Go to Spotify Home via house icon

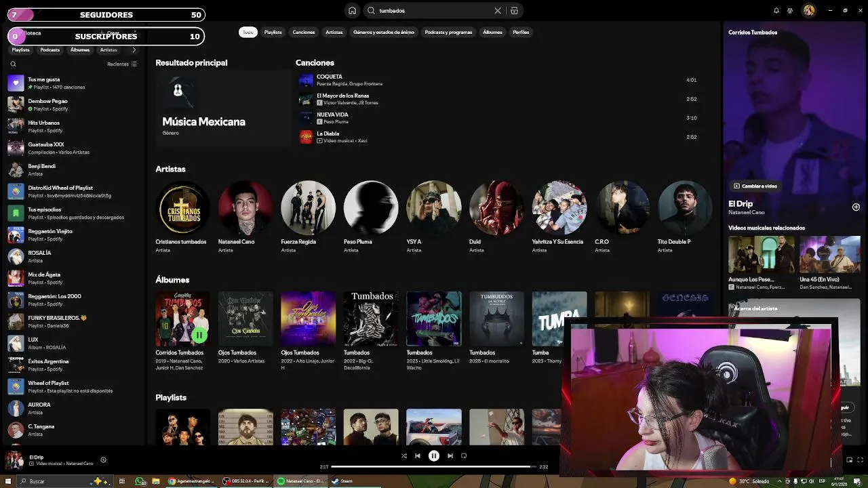352,11
